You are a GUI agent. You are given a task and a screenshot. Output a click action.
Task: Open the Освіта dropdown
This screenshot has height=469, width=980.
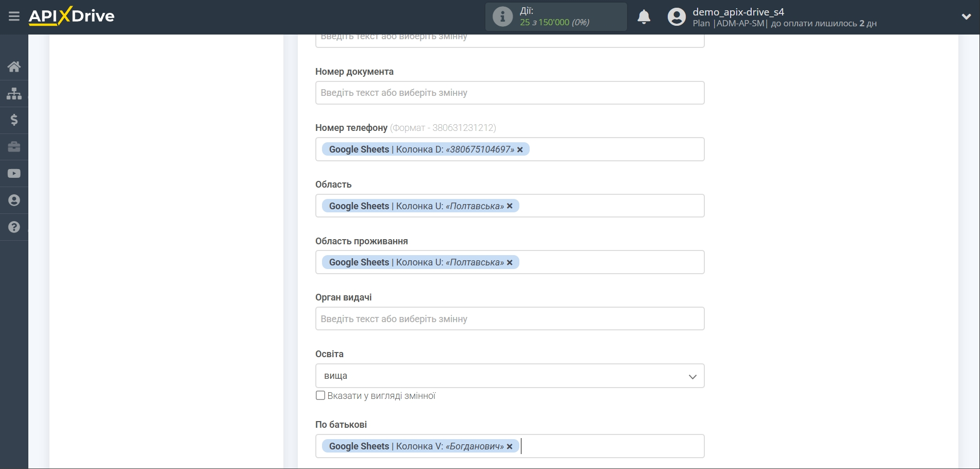pyautogui.click(x=509, y=376)
